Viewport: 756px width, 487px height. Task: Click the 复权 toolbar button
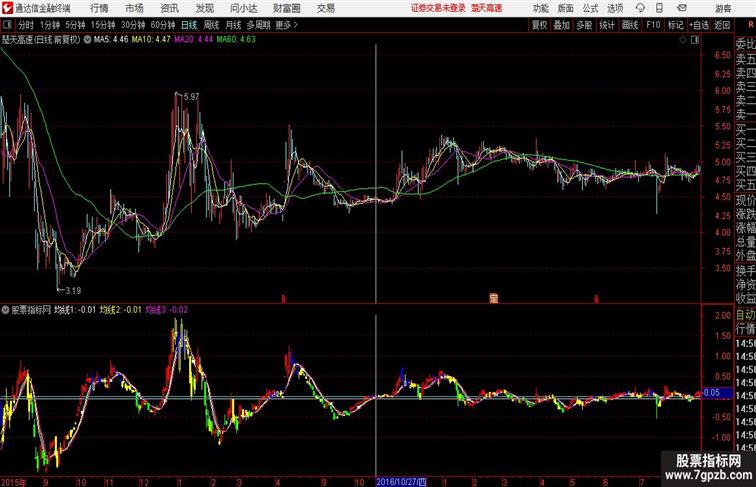pyautogui.click(x=539, y=25)
